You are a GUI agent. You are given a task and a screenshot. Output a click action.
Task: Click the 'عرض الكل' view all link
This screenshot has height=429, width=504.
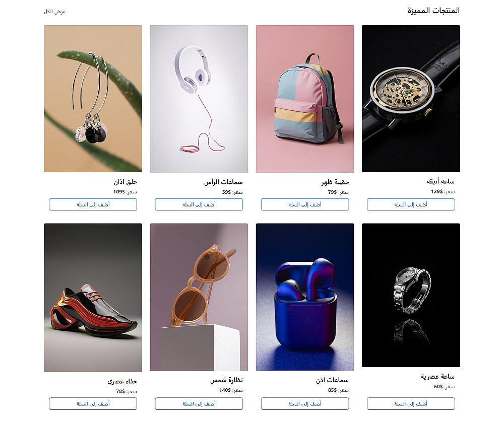tap(54, 12)
